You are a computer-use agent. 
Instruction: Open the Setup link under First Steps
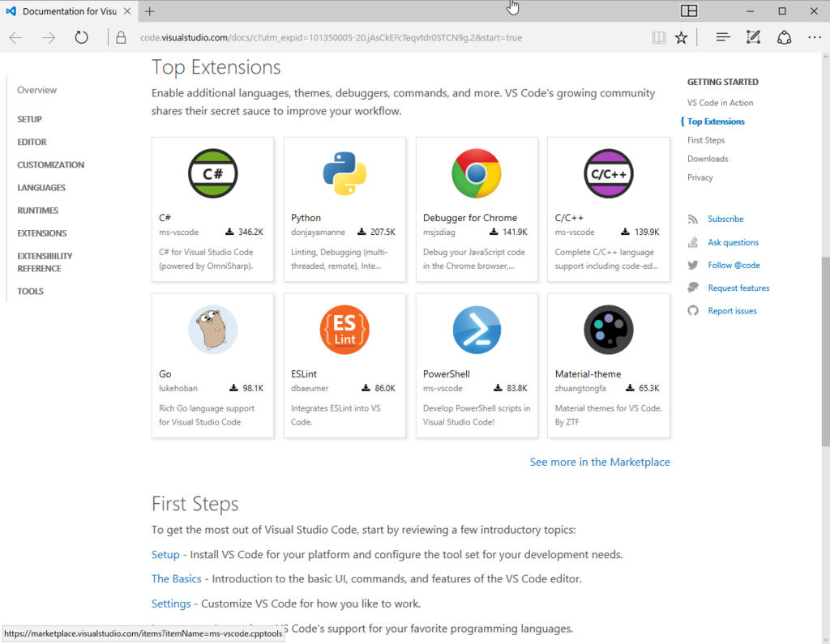coord(165,555)
